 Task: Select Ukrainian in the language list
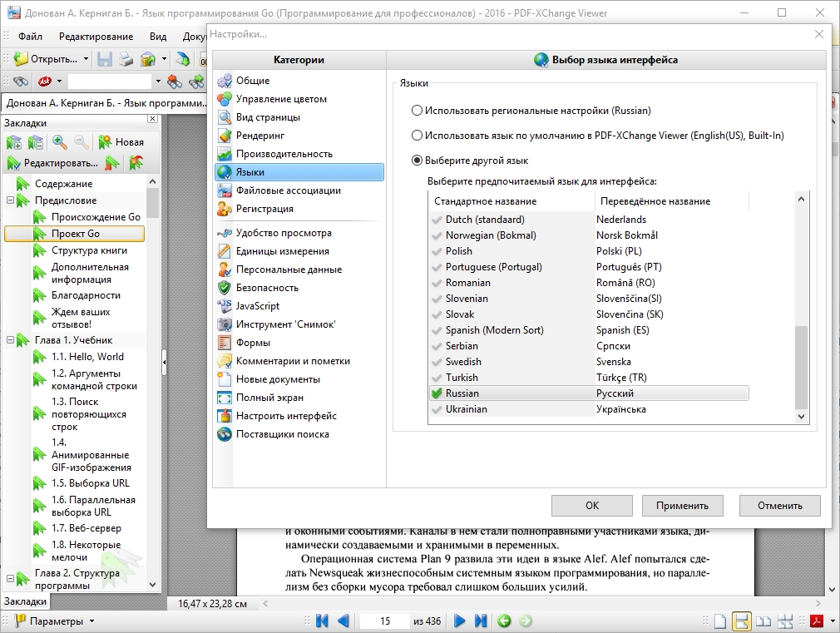590,409
